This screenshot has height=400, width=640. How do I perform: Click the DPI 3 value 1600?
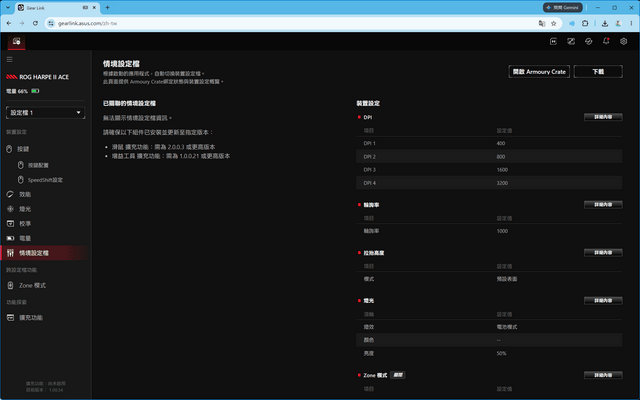pos(502,170)
